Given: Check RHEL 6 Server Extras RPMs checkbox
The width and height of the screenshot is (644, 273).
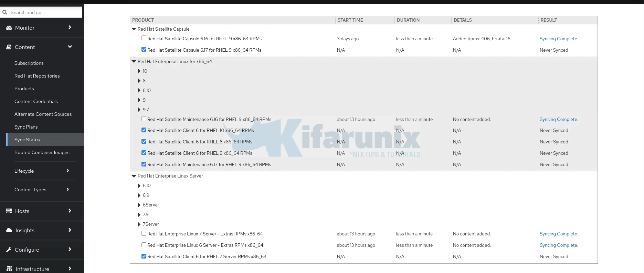Looking at the screenshot, I should pos(144,245).
